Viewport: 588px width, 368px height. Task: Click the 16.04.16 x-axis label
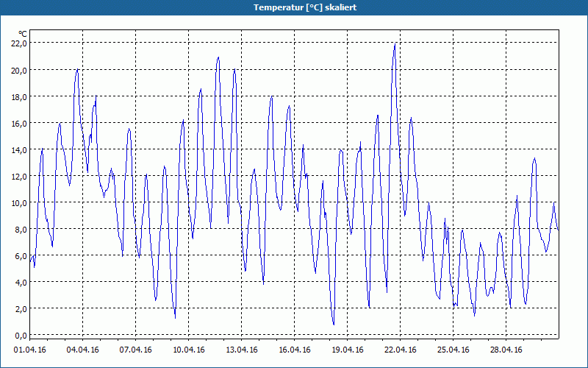click(x=295, y=350)
